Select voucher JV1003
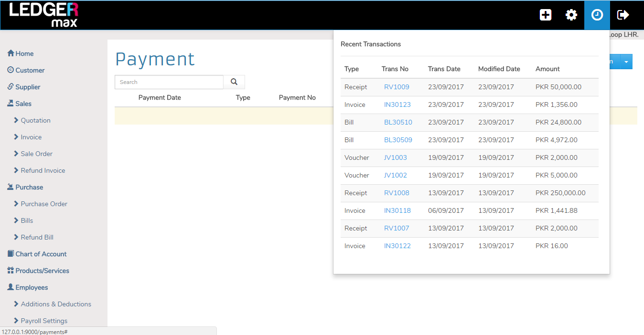Image resolution: width=644 pixels, height=335 pixels. (x=395, y=157)
